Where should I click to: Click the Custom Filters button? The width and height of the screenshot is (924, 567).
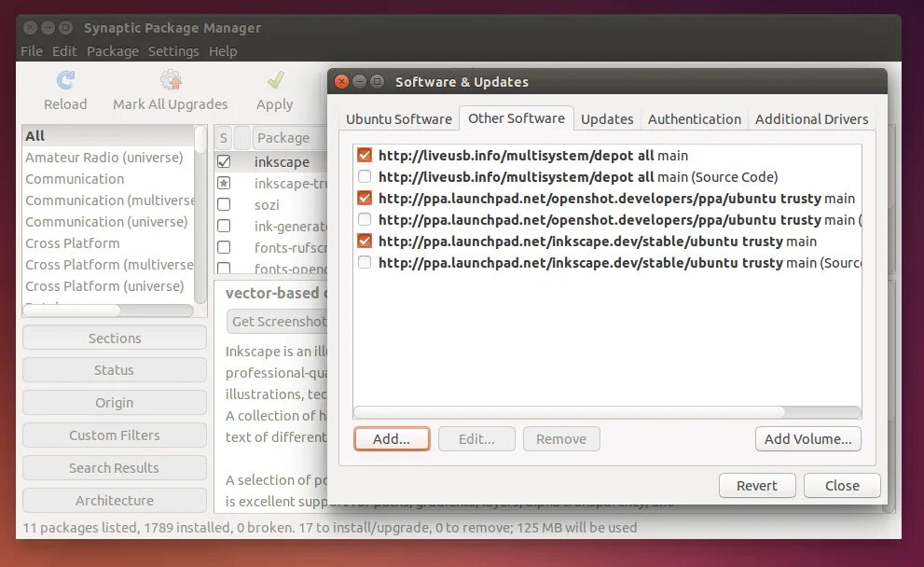click(115, 435)
